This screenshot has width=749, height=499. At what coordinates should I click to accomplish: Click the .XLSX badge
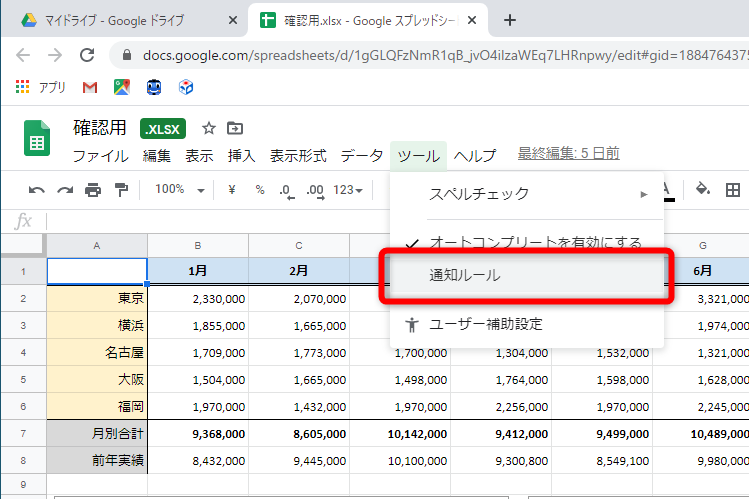(163, 129)
